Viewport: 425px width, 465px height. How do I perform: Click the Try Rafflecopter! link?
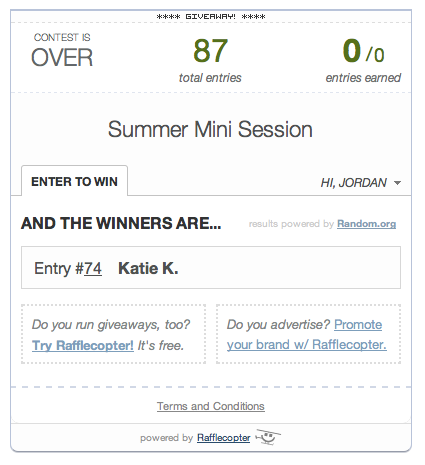click(83, 345)
